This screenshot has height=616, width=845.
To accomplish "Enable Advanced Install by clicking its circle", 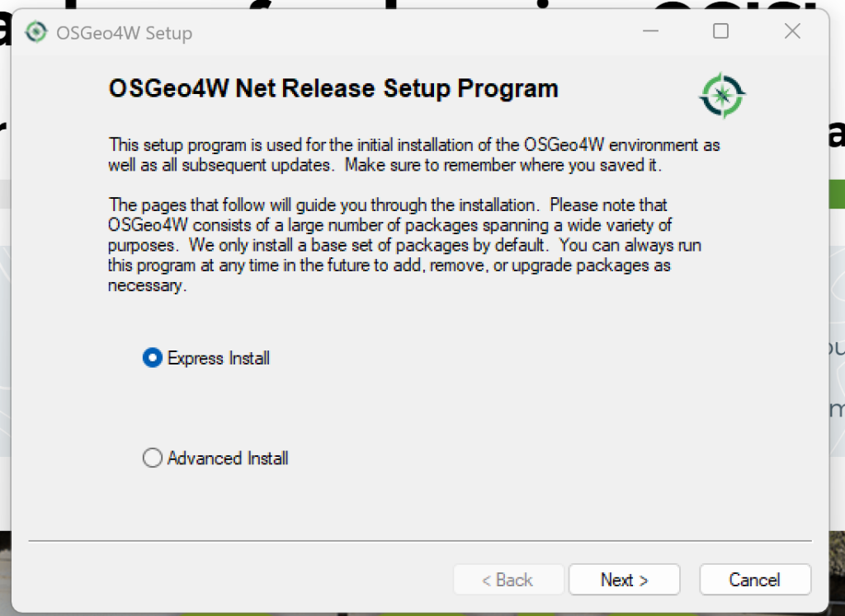I will tap(152, 458).
